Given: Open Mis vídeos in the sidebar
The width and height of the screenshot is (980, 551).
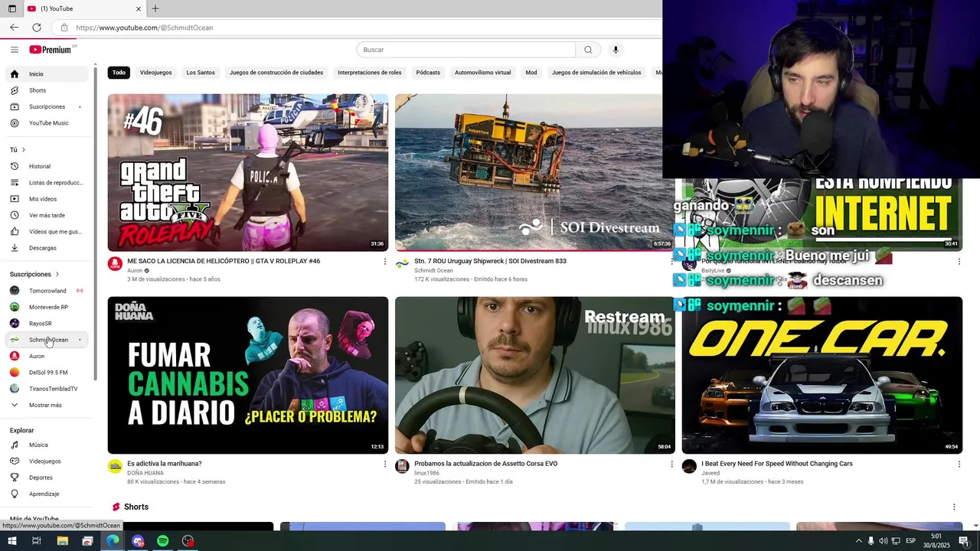Looking at the screenshot, I should click(47, 199).
